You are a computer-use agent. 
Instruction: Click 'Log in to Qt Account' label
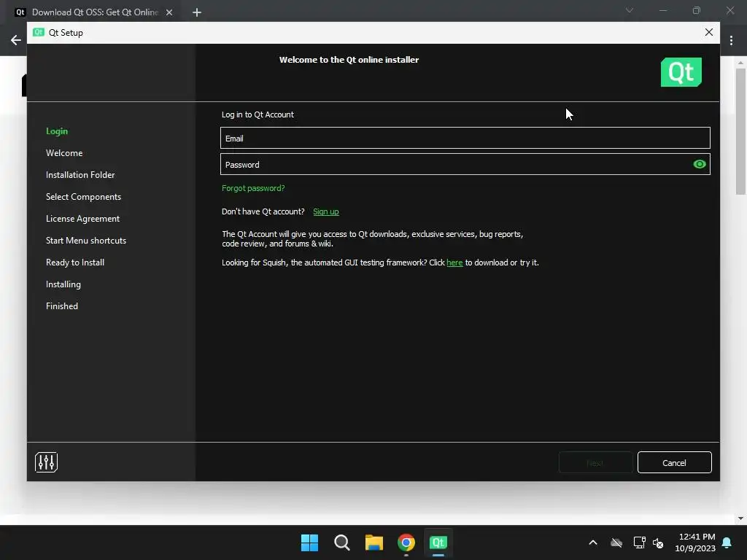(x=258, y=114)
